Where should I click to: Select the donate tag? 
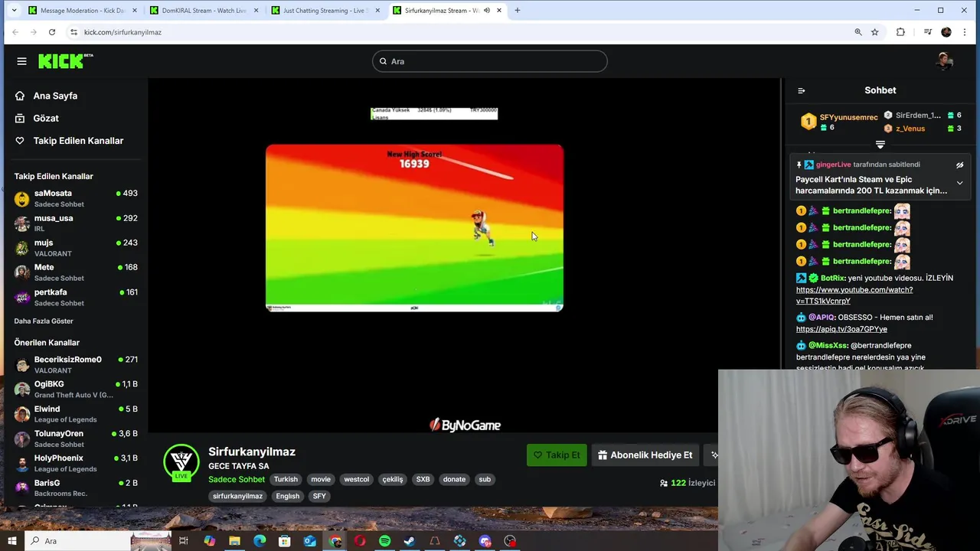(x=454, y=479)
